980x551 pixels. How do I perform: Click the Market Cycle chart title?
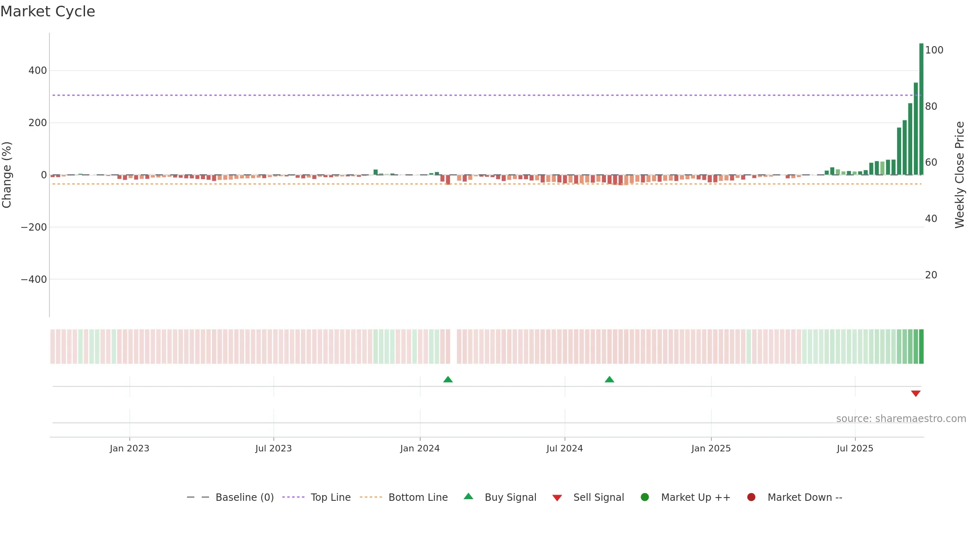tap(48, 11)
